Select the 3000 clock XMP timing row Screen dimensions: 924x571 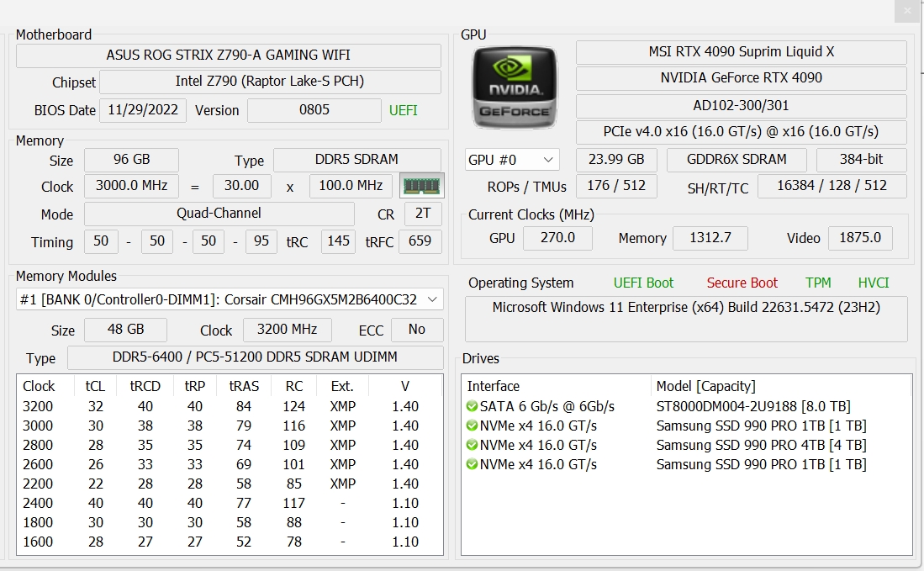point(230,426)
